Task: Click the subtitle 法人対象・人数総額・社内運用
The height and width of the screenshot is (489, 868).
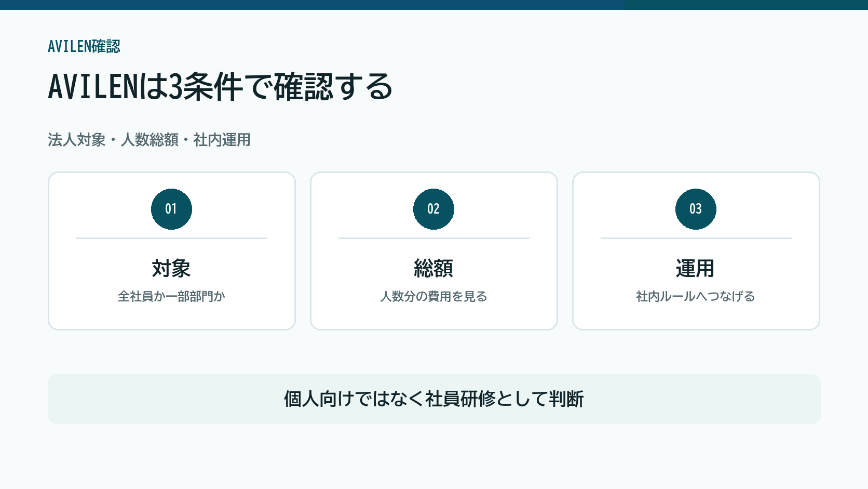Action: pos(149,140)
